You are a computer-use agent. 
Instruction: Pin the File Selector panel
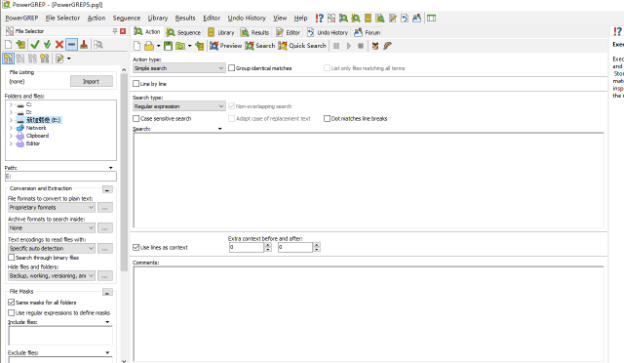click(x=115, y=31)
